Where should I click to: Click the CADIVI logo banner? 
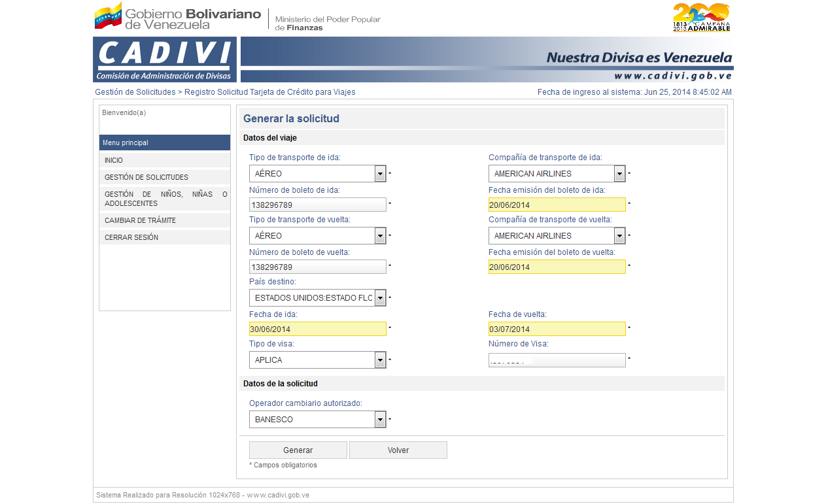point(165,59)
